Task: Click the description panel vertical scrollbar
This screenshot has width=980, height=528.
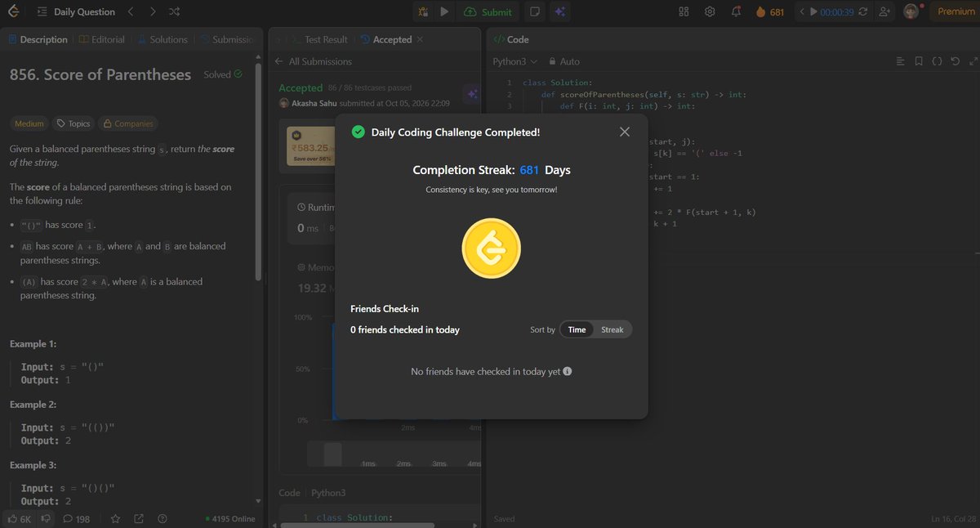Action: (259, 172)
